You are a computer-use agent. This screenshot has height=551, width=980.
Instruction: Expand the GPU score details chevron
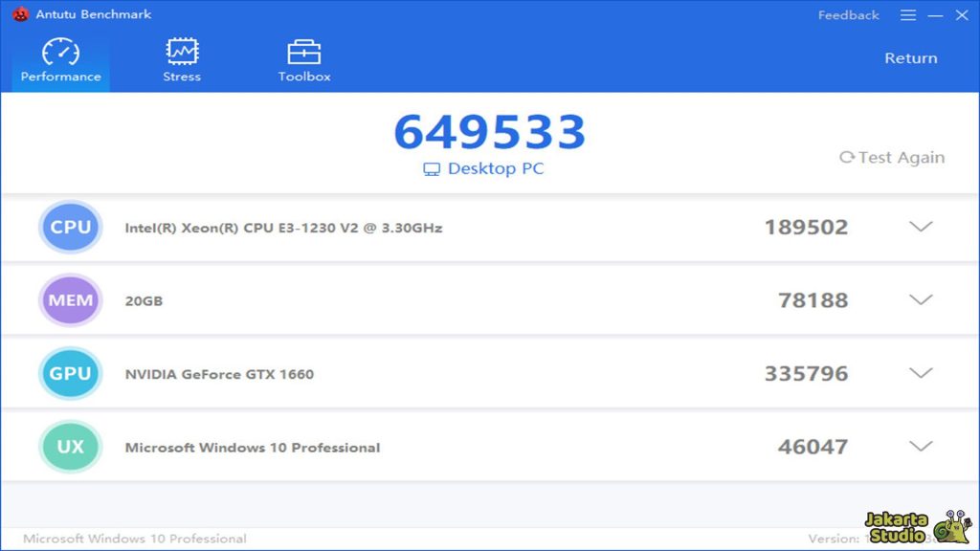(921, 373)
